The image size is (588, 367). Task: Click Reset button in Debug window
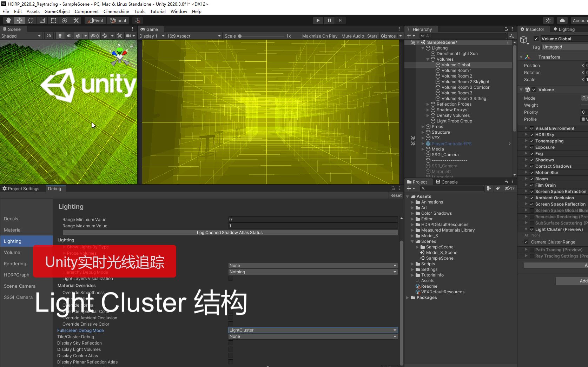coord(396,195)
